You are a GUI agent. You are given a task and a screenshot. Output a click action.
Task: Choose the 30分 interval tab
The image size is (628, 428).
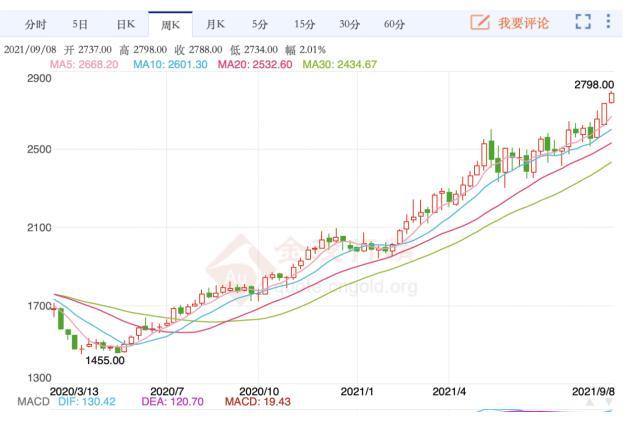click(349, 25)
